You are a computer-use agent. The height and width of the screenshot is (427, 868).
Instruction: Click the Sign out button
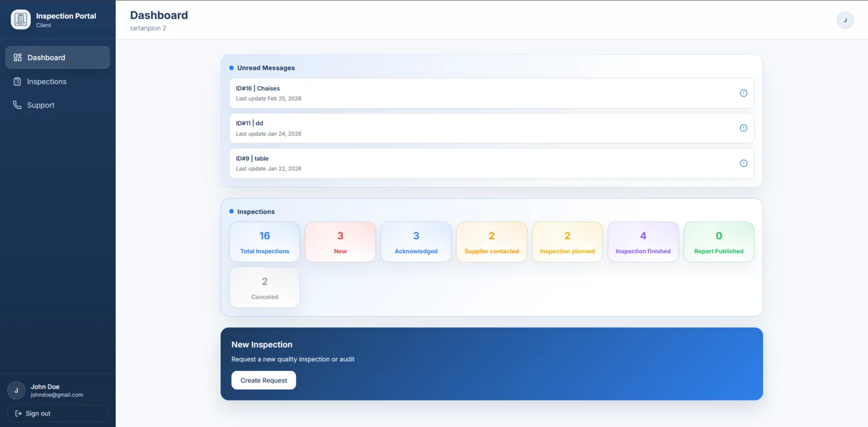(x=57, y=413)
